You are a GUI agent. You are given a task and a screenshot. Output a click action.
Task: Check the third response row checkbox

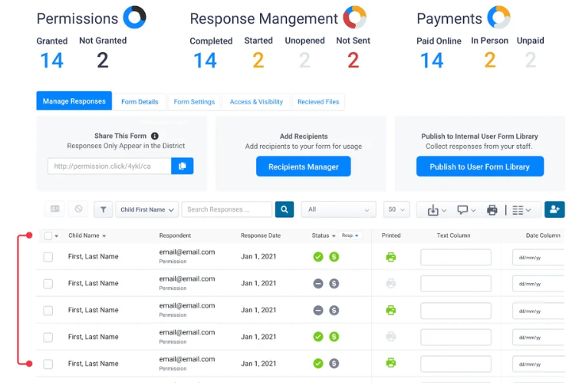48,311
